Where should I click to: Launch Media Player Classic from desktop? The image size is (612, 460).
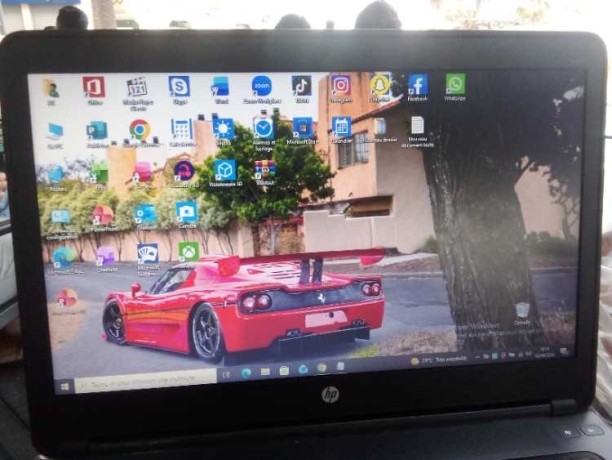(x=137, y=93)
